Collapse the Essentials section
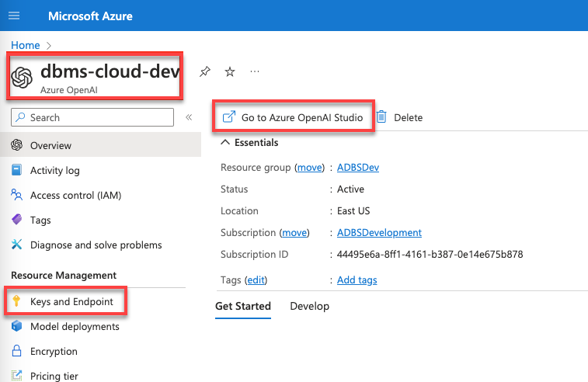The width and height of the screenshot is (588, 382). coord(225,143)
